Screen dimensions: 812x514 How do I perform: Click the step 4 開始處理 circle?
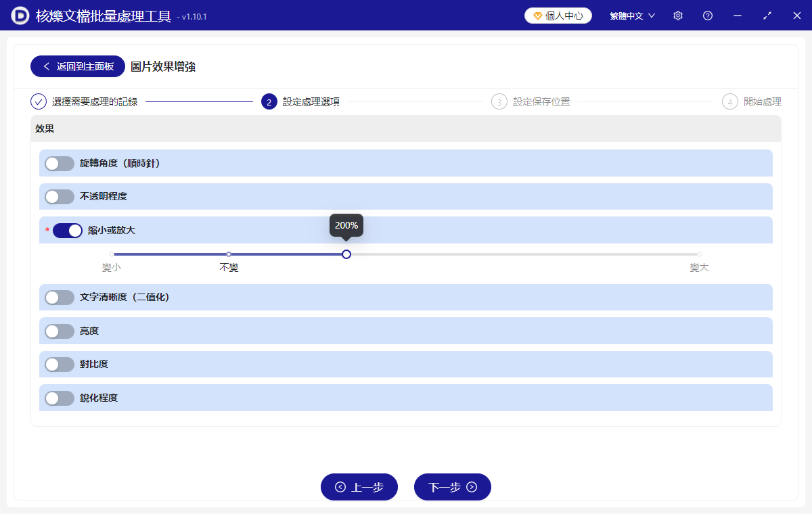[x=730, y=101]
